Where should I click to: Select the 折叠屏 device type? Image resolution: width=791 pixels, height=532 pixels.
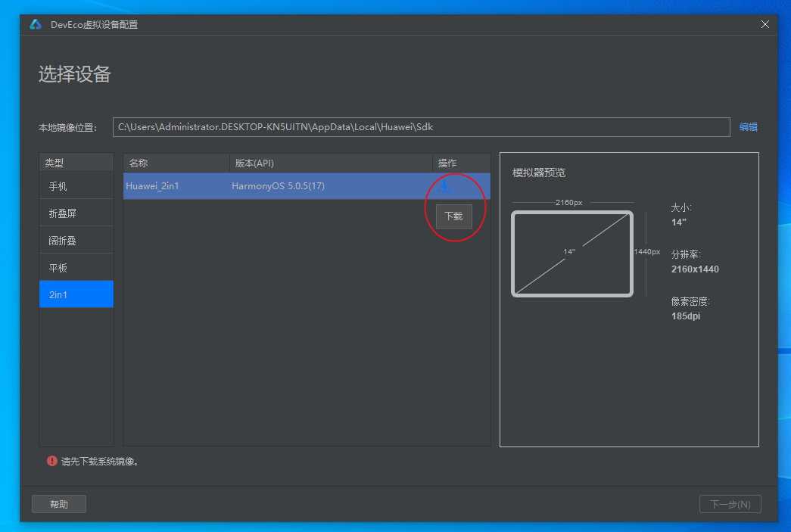[76, 213]
